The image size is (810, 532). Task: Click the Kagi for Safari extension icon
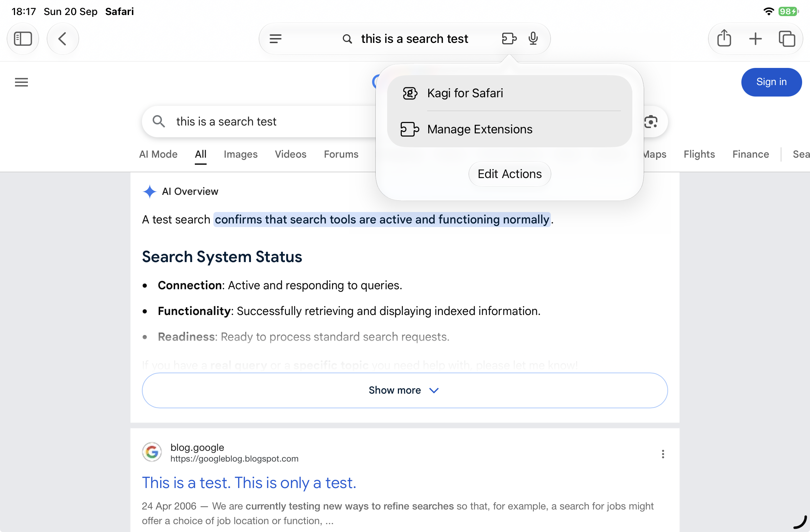click(410, 93)
